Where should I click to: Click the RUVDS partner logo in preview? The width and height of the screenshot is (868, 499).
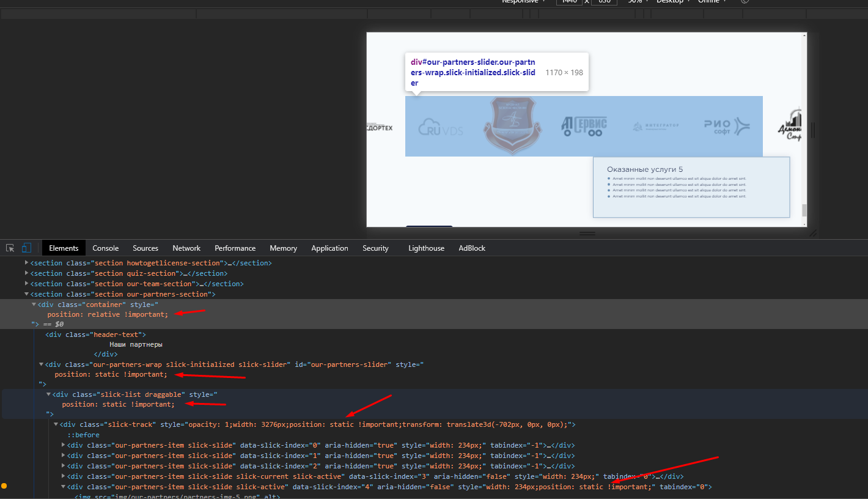[441, 127]
